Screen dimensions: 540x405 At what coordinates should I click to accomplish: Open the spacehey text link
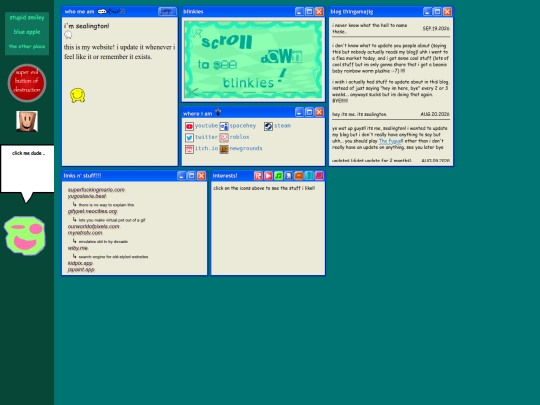(x=243, y=126)
